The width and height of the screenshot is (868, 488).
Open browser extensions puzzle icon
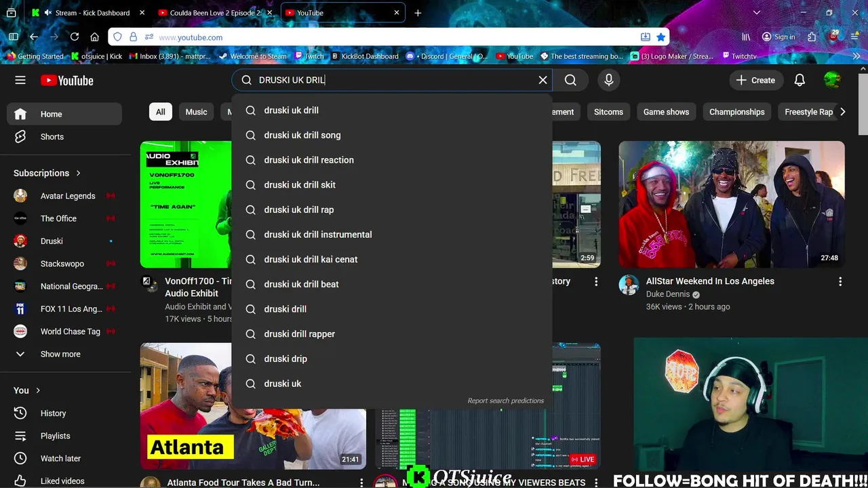pyautogui.click(x=812, y=37)
